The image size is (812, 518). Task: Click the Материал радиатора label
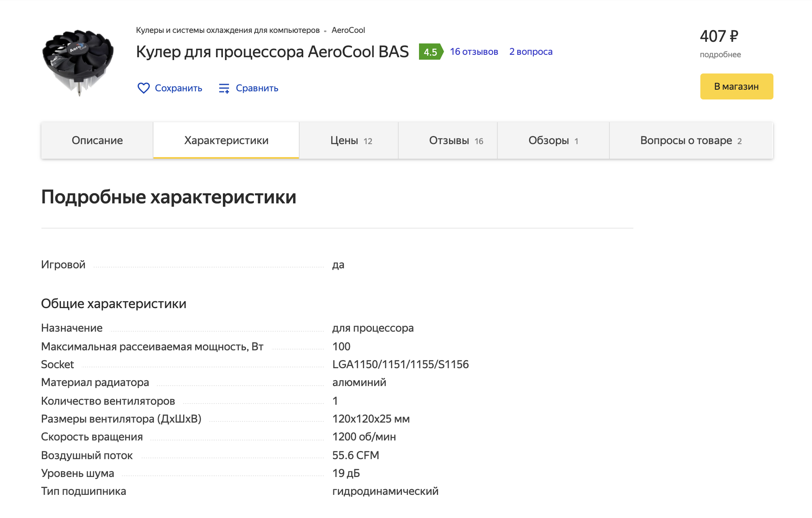click(95, 382)
